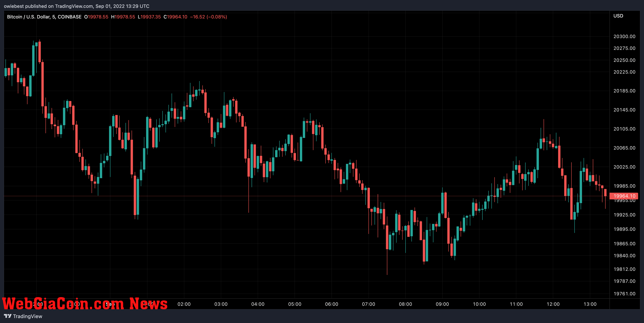Viewport: 644px width, 323px height.
Task: Click the 13:00 time axis label
Action: (590, 304)
